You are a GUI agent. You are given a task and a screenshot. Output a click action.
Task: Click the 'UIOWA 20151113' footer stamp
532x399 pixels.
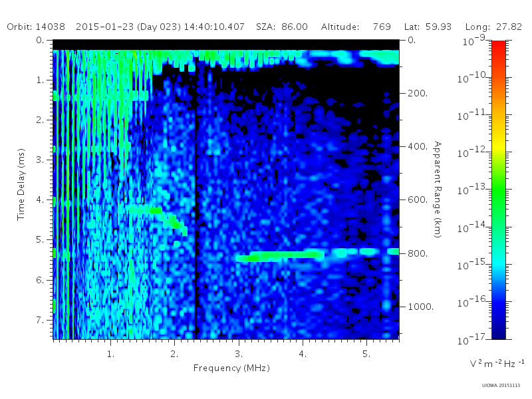click(x=501, y=386)
